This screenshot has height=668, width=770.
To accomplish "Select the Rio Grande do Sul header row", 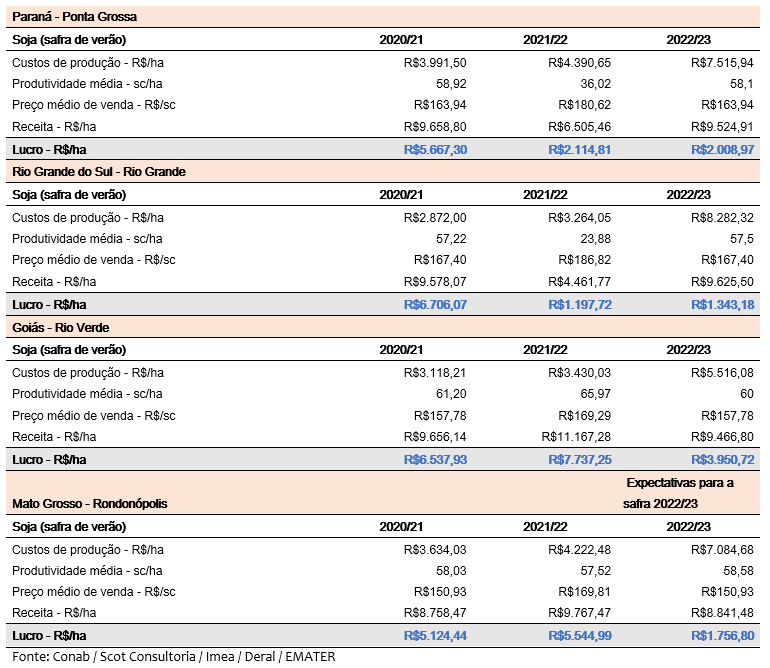I will (99, 171).
